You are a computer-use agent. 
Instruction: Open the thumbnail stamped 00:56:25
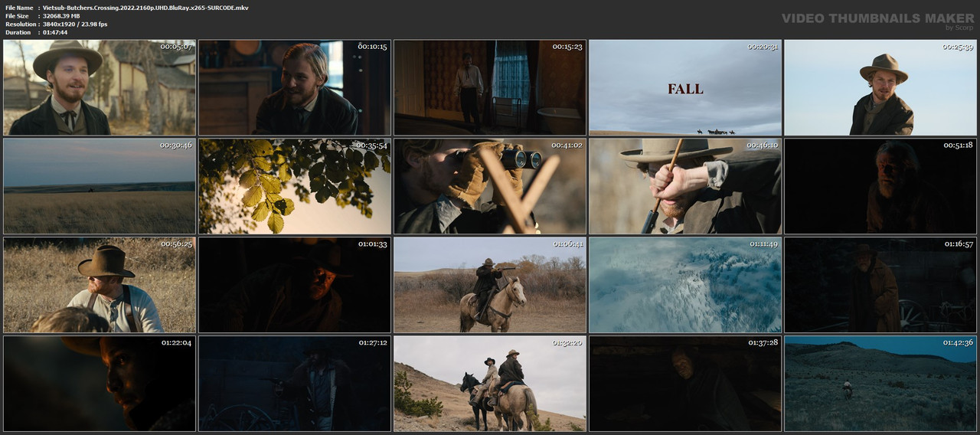coord(100,285)
